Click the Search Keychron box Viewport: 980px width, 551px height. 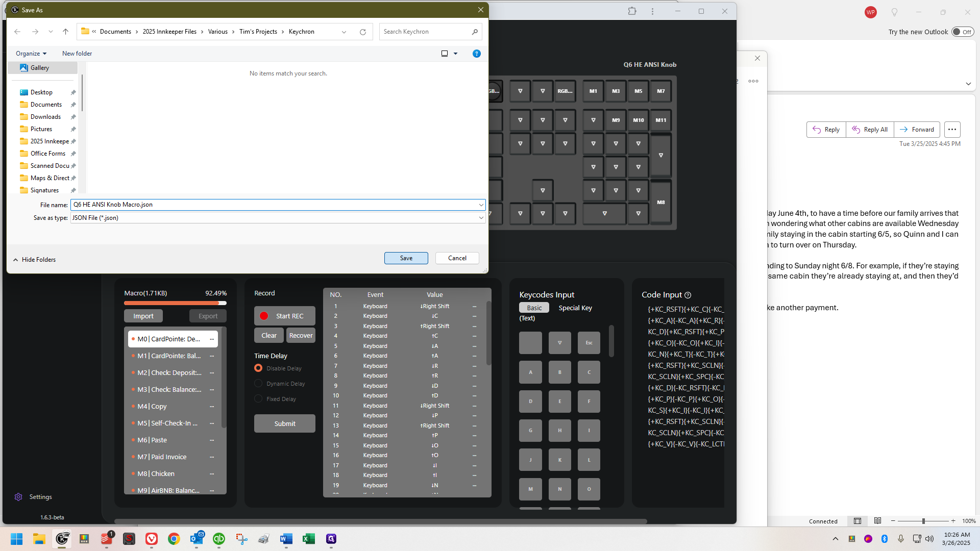[430, 32]
